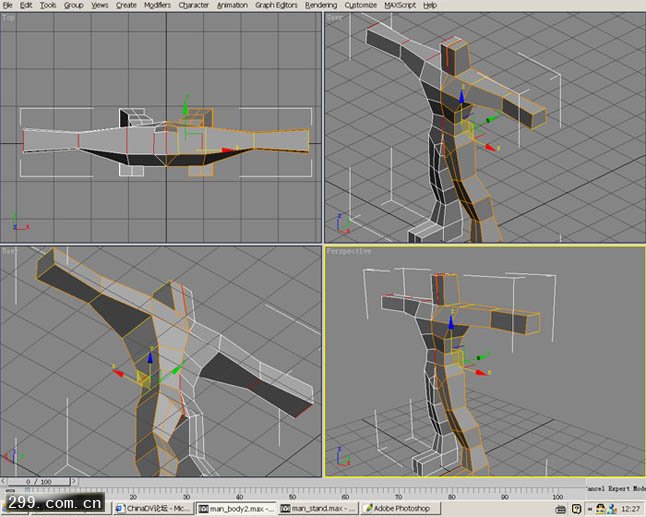Click the Cancel Expert Mode button

616,488
